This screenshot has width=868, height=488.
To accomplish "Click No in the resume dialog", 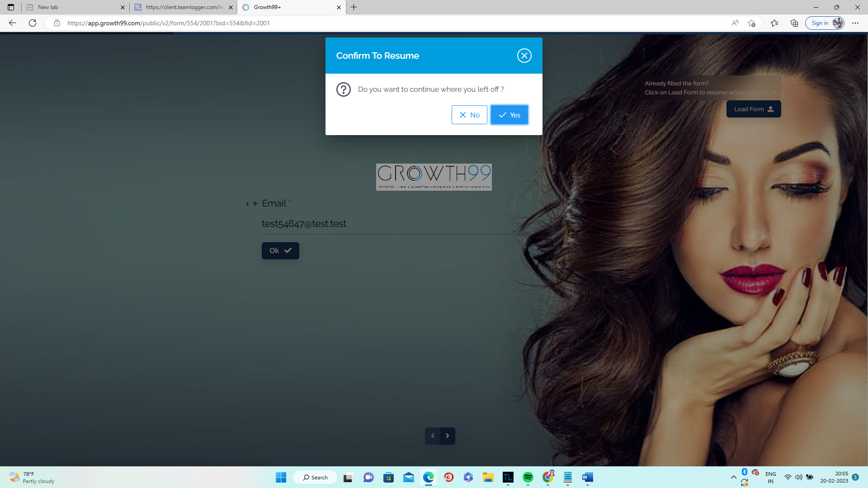I will pos(469,115).
